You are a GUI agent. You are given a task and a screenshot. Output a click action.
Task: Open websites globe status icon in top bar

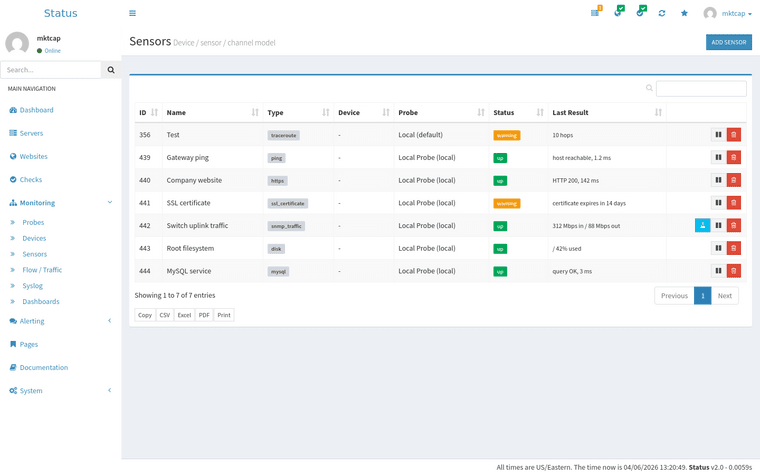point(618,12)
